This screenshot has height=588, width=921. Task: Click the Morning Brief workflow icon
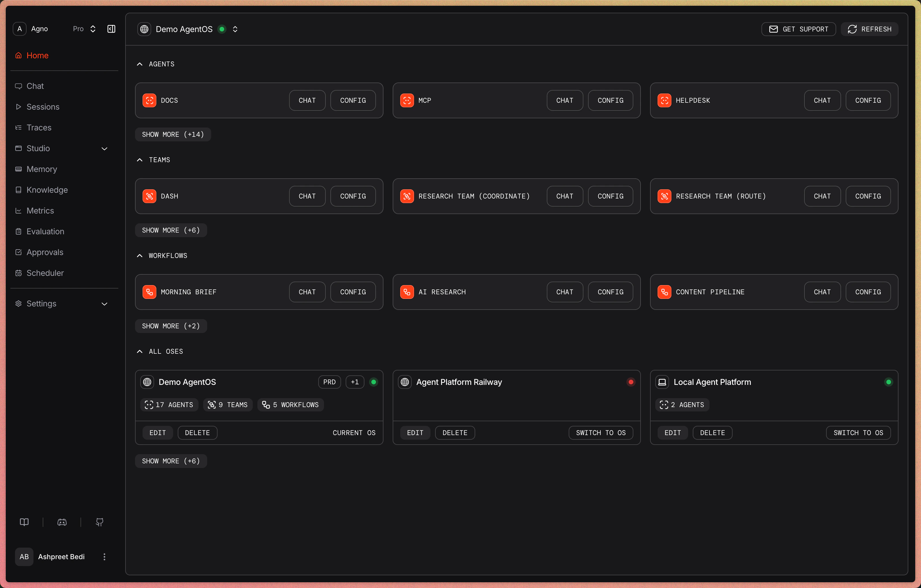click(149, 292)
